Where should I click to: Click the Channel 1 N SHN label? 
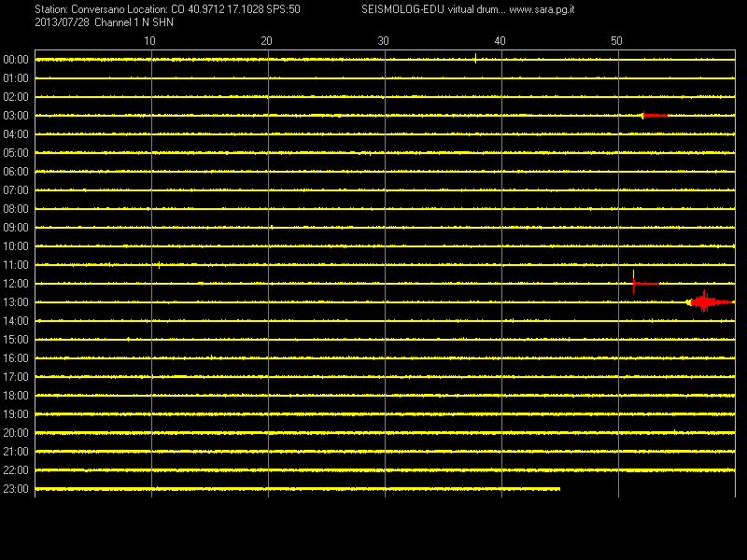click(x=134, y=22)
